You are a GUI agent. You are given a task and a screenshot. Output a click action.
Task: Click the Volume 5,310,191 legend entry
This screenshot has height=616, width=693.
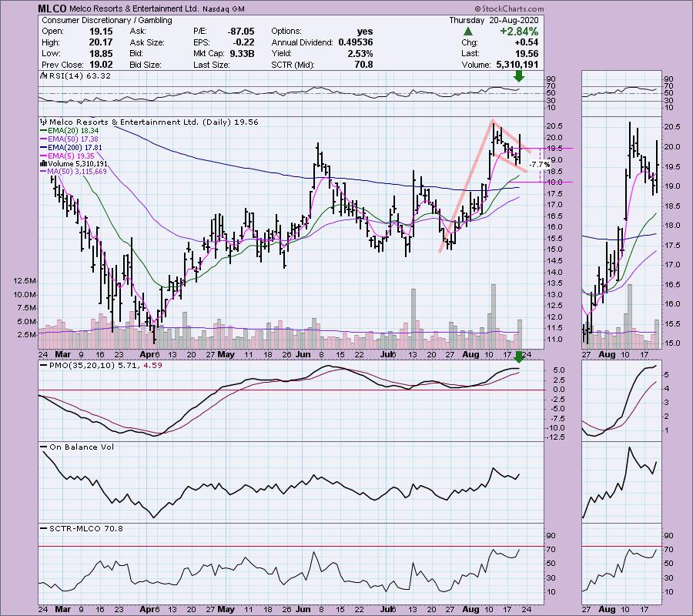tap(78, 163)
